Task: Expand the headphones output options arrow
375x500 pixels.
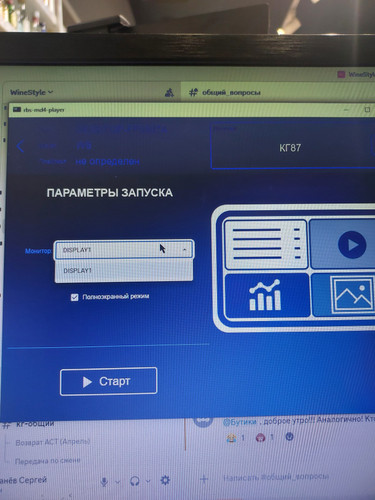Action: pyautogui.click(x=148, y=481)
